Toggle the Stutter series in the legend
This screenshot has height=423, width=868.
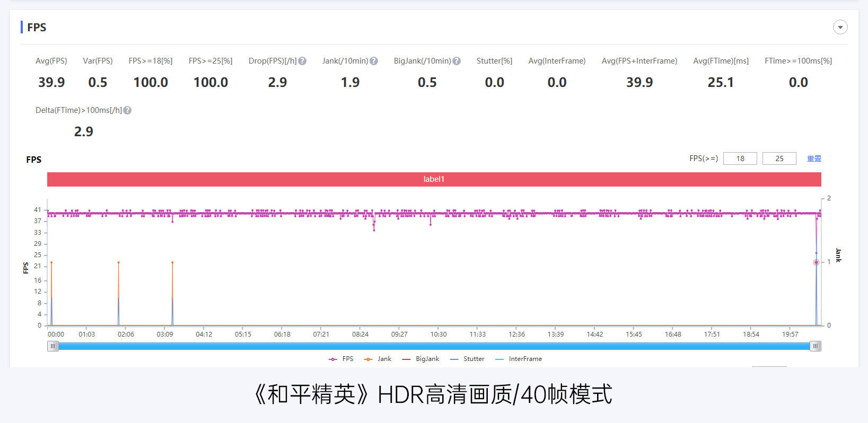point(467,359)
